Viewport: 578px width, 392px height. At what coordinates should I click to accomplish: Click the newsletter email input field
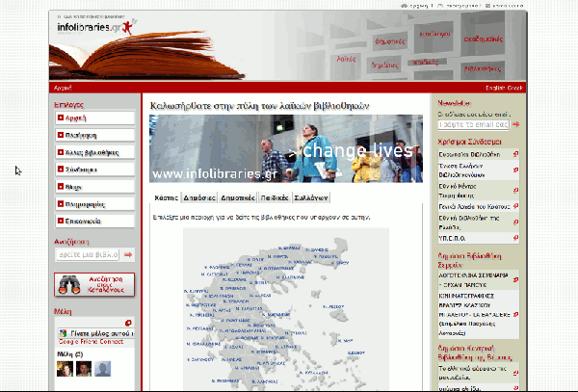(x=473, y=124)
